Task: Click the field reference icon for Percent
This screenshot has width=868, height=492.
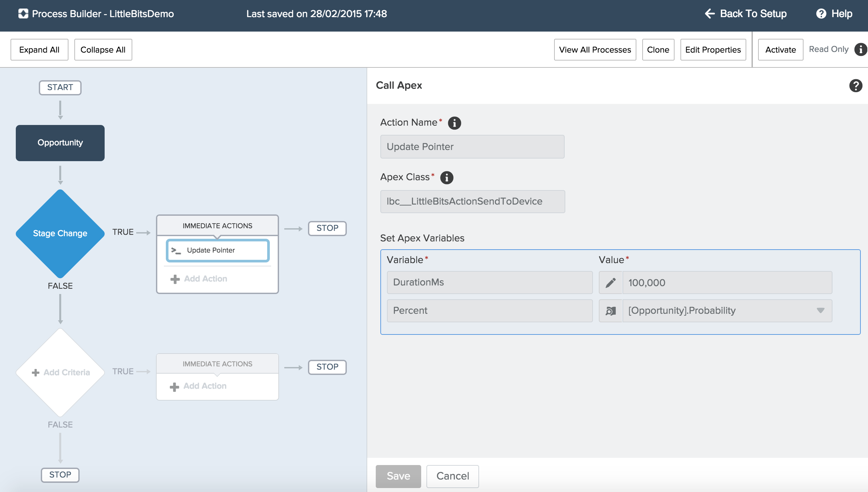Action: point(610,310)
